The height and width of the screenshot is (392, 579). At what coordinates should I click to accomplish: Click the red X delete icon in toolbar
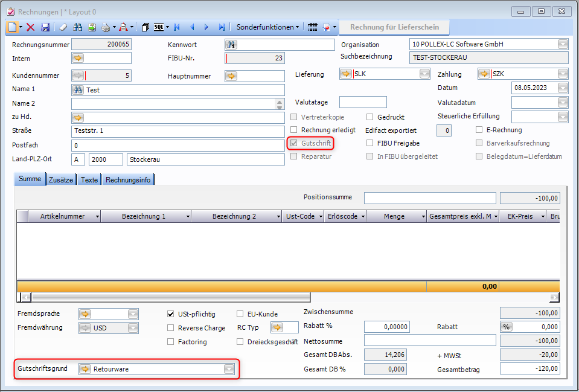31,27
